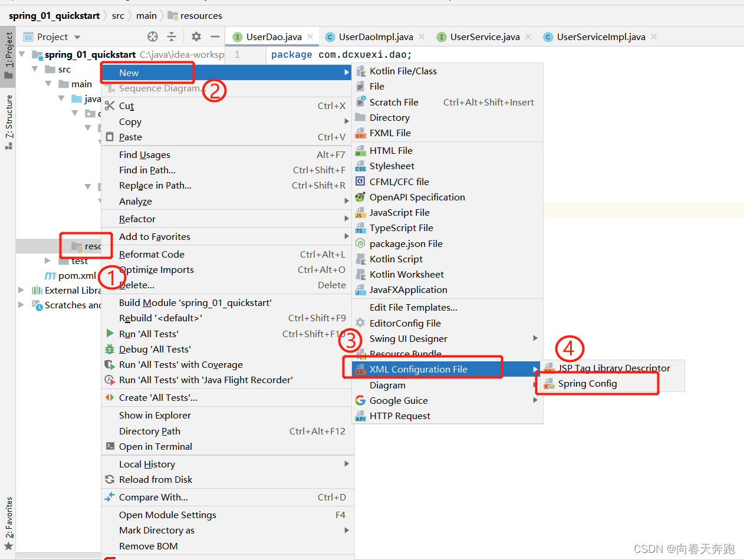
Task: Click Debug 'All Tests' bug entry
Action: [x=227, y=349]
